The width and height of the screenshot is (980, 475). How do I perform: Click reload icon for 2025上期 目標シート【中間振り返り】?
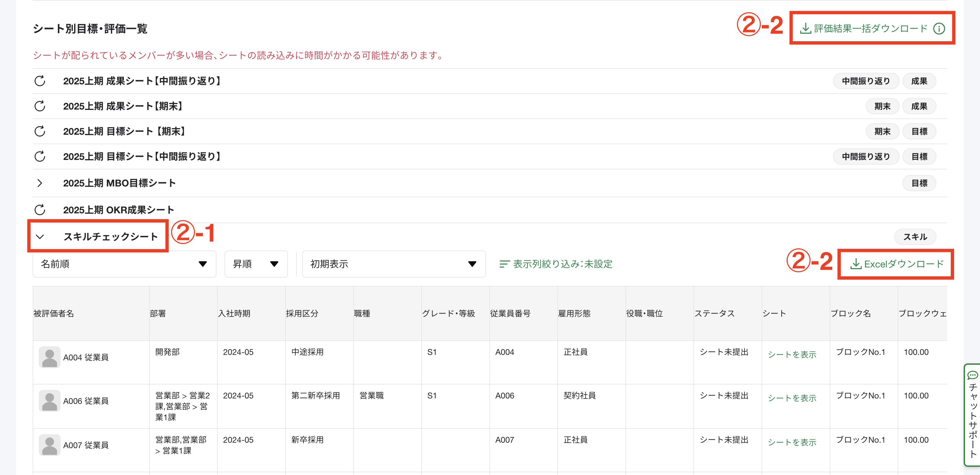tap(40, 156)
